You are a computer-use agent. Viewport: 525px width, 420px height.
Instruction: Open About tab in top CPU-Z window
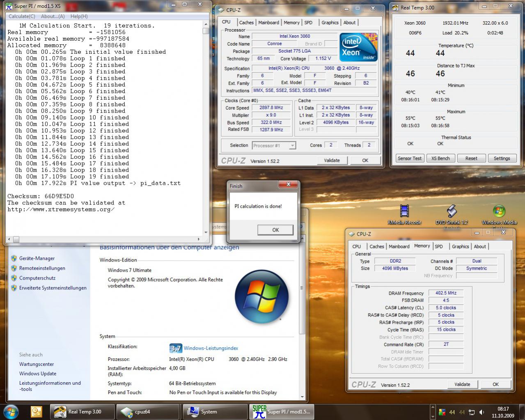coord(349,23)
